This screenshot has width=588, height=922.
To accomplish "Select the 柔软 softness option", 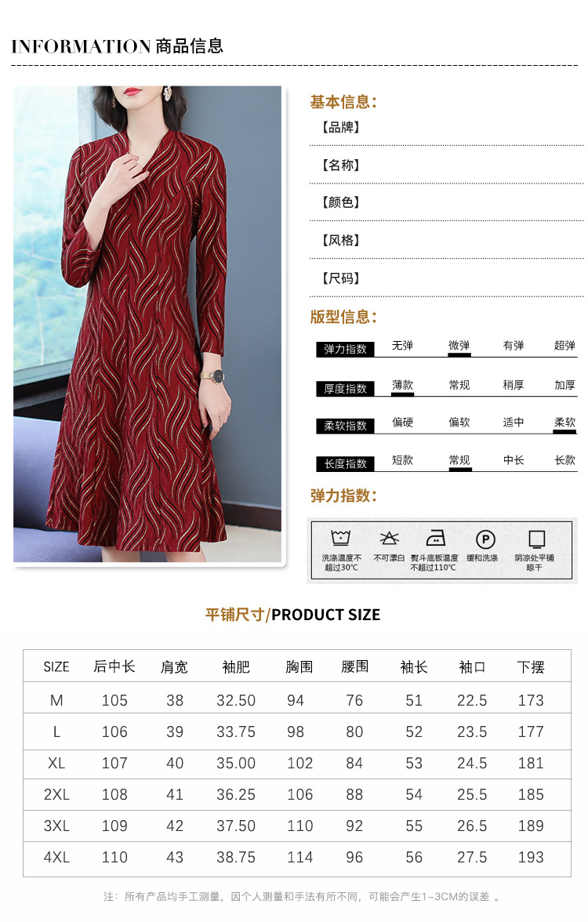I will [x=564, y=422].
